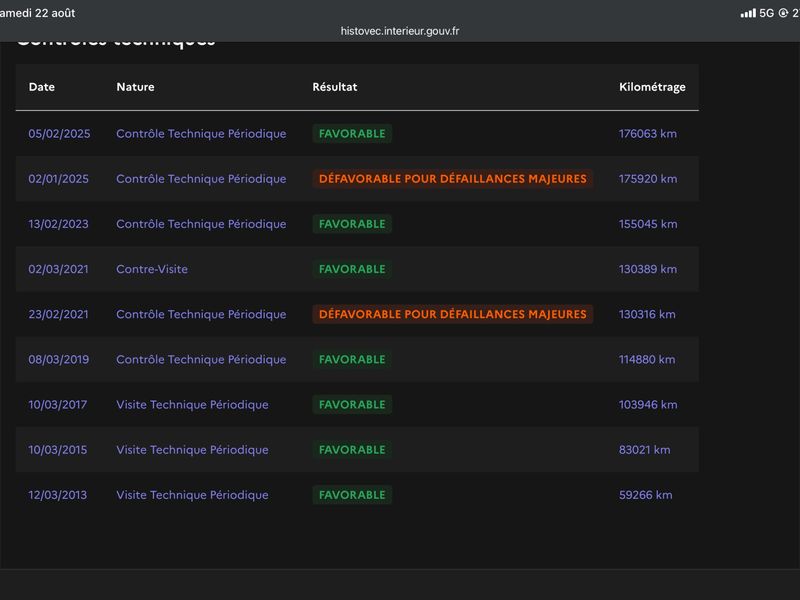Click FAVORABLE badge for 02/03/2021 Contre-Visite
Screen dimensions: 800x600
coord(352,269)
